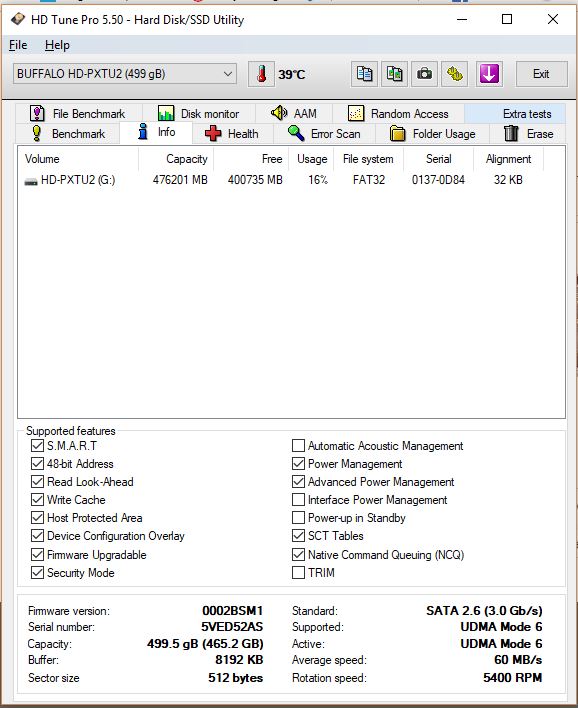This screenshot has width=578, height=708.
Task: Open the Folder Usage tab
Action: [432, 134]
